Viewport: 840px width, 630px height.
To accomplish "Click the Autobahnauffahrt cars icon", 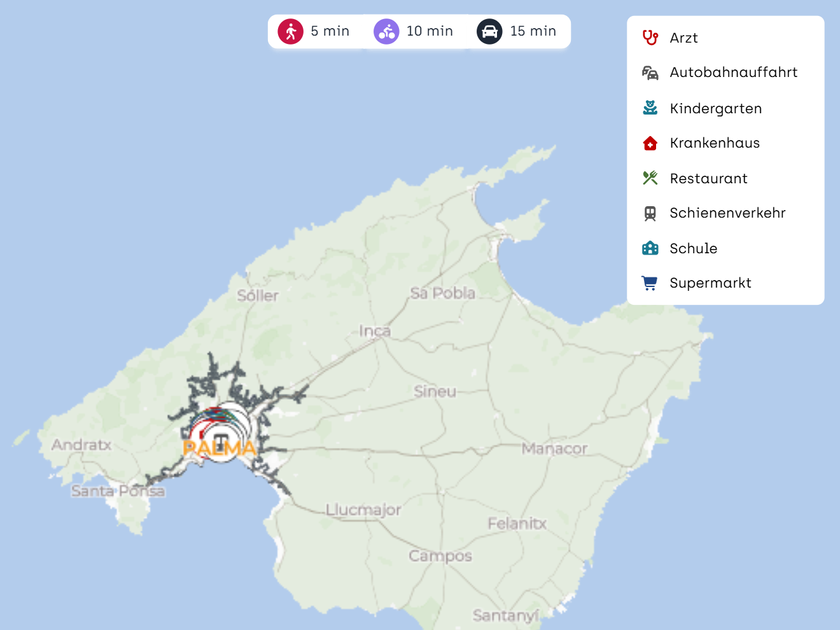I will click(x=650, y=73).
